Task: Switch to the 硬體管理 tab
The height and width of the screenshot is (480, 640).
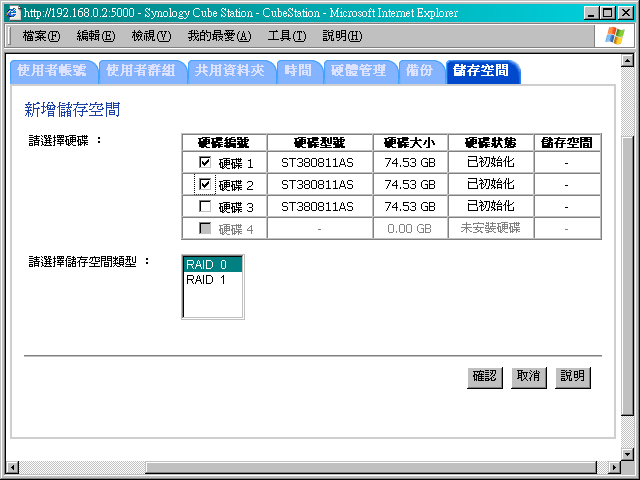Action: (x=360, y=71)
